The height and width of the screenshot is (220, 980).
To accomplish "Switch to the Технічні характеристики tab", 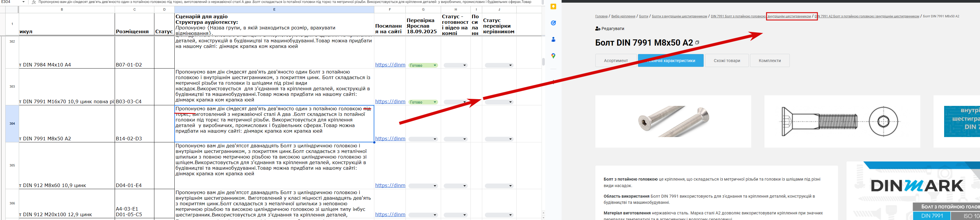I will click(671, 61).
